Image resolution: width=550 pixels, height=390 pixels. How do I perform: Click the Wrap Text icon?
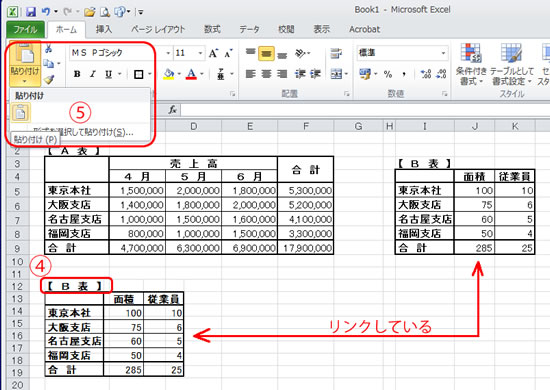[336, 53]
